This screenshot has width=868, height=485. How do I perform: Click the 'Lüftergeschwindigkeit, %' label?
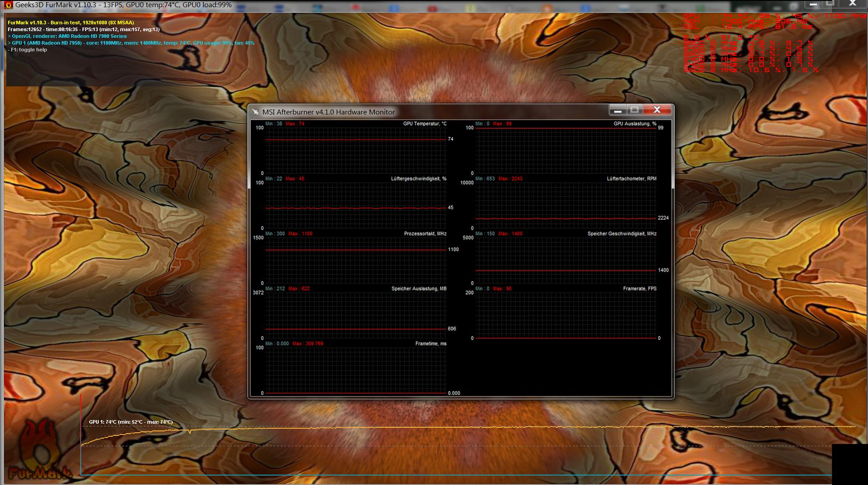[418, 179]
